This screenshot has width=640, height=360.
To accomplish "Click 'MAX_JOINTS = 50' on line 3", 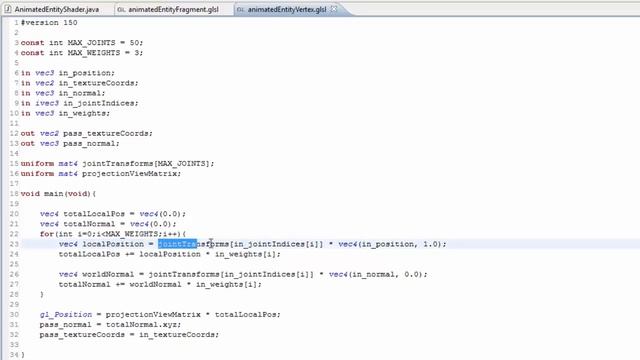I will tap(104, 42).
